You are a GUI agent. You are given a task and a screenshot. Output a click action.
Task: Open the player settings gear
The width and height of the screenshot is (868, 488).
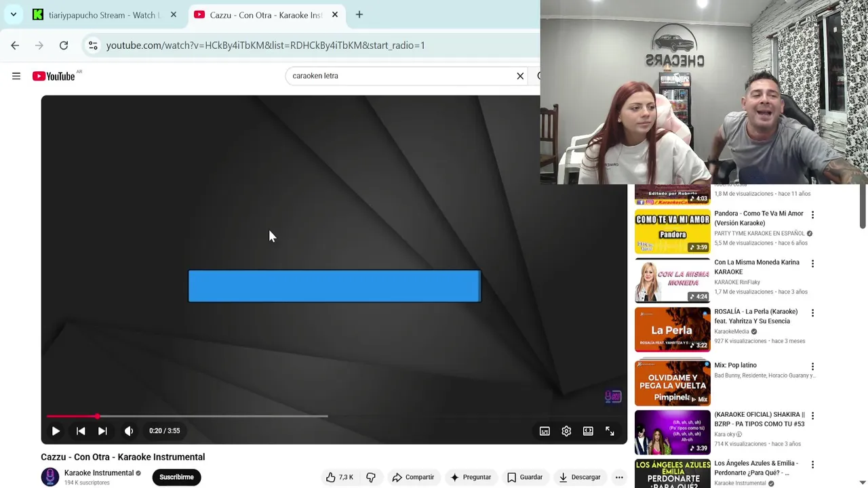click(x=566, y=431)
